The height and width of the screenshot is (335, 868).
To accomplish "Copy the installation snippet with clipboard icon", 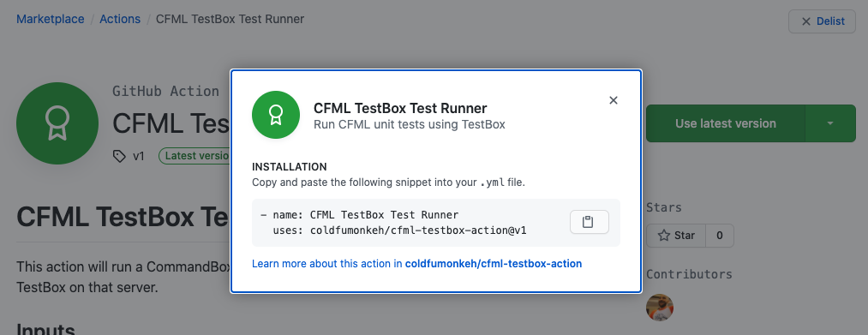I will 589,222.
